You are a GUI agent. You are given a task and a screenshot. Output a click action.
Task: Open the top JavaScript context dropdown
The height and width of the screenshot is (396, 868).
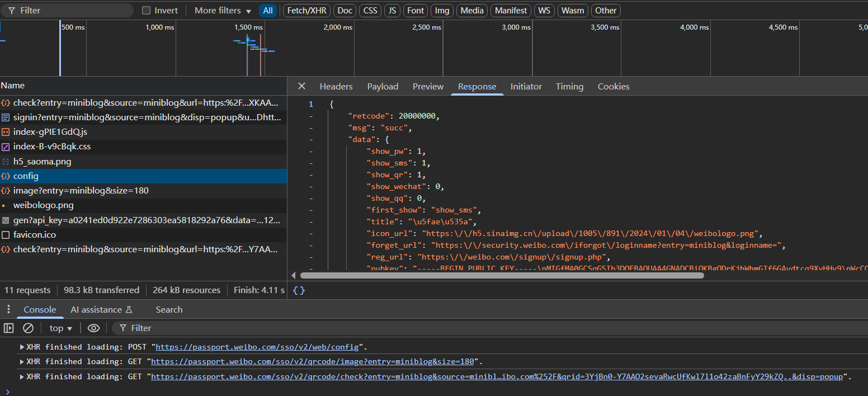point(61,328)
